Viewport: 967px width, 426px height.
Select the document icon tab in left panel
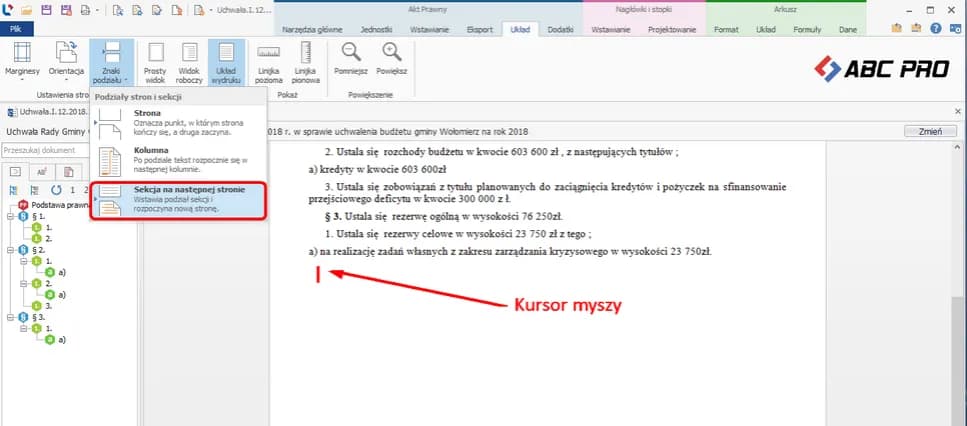68,172
